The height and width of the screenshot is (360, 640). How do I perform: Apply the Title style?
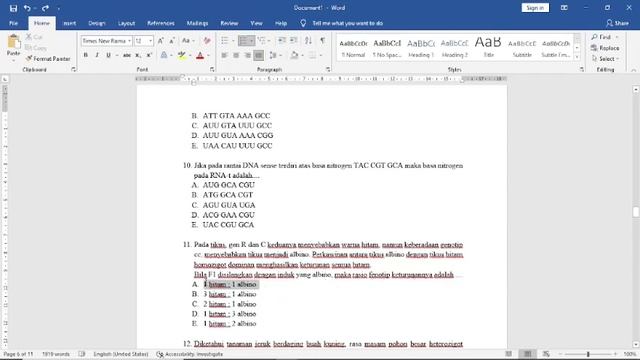tap(488, 48)
